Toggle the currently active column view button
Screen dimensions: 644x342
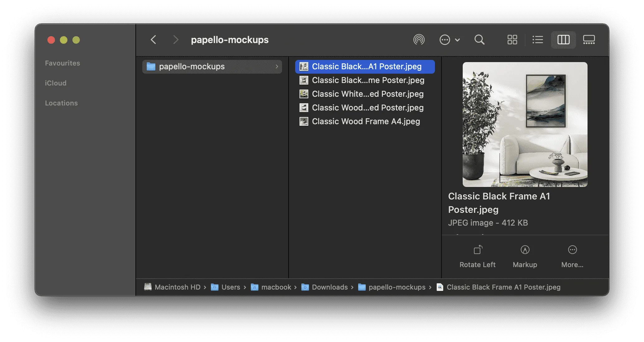(563, 40)
